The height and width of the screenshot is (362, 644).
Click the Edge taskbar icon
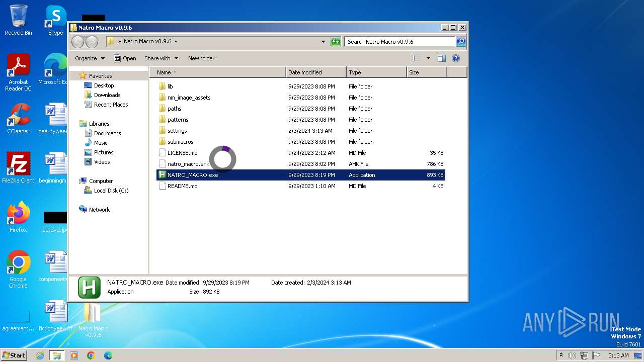click(x=108, y=355)
